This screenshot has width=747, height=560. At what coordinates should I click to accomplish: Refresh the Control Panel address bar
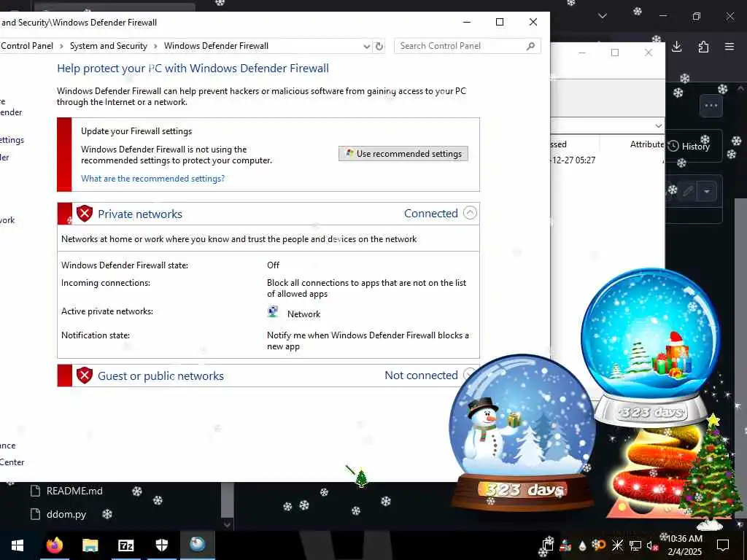[x=379, y=46]
